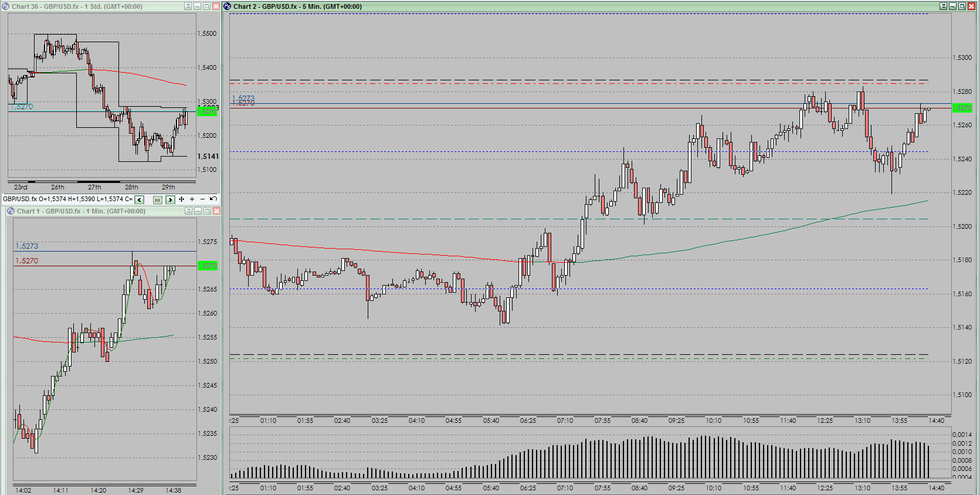
Task: Click the green current-price tag on Chart 2's price axis
Action: tap(962, 108)
